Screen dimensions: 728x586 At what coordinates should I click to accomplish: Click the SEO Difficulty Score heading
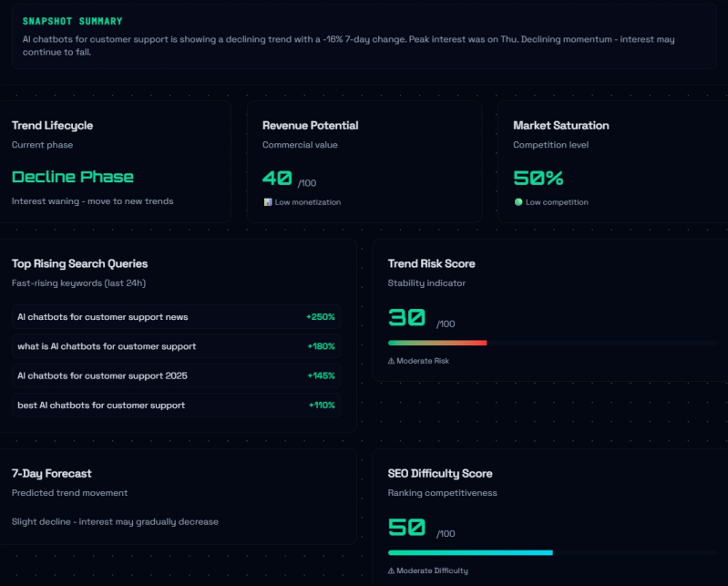(x=440, y=474)
